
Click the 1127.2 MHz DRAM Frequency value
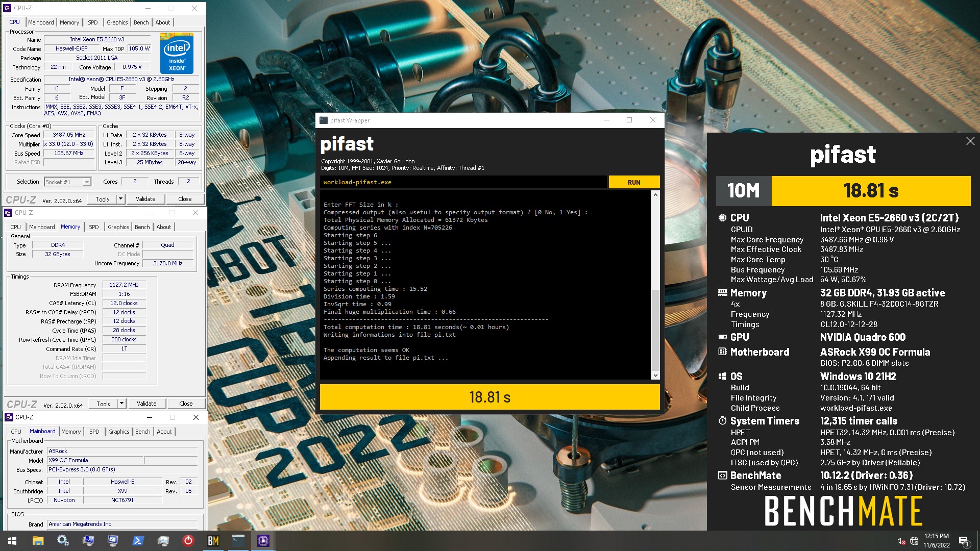(124, 285)
